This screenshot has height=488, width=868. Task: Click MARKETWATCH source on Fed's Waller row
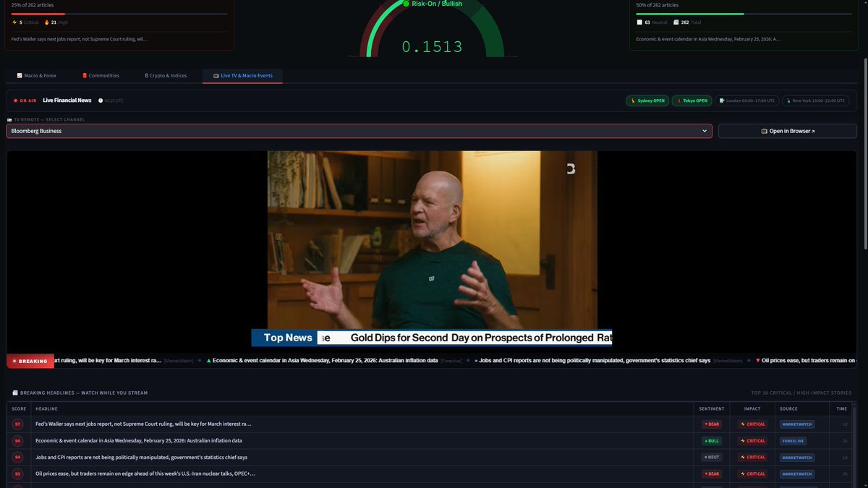(x=797, y=424)
